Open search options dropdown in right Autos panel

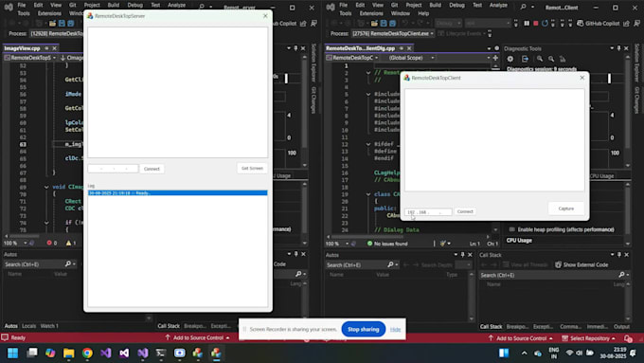397,264
